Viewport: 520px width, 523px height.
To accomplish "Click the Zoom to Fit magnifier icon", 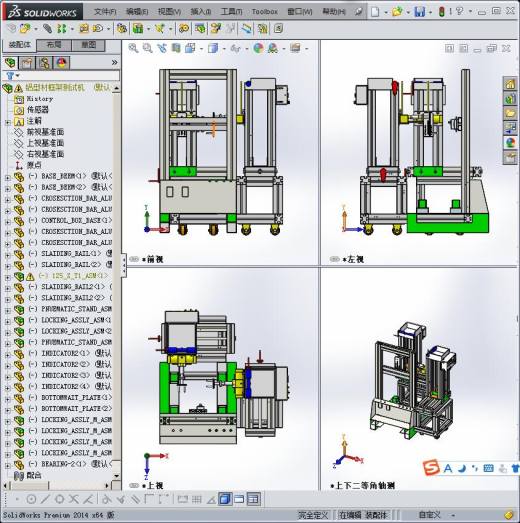I will click(133, 48).
